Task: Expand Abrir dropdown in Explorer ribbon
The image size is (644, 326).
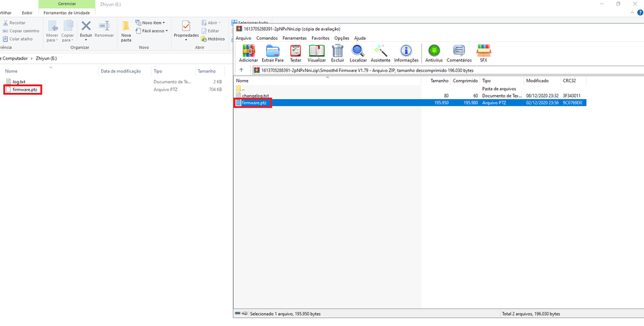Action: coord(211,23)
